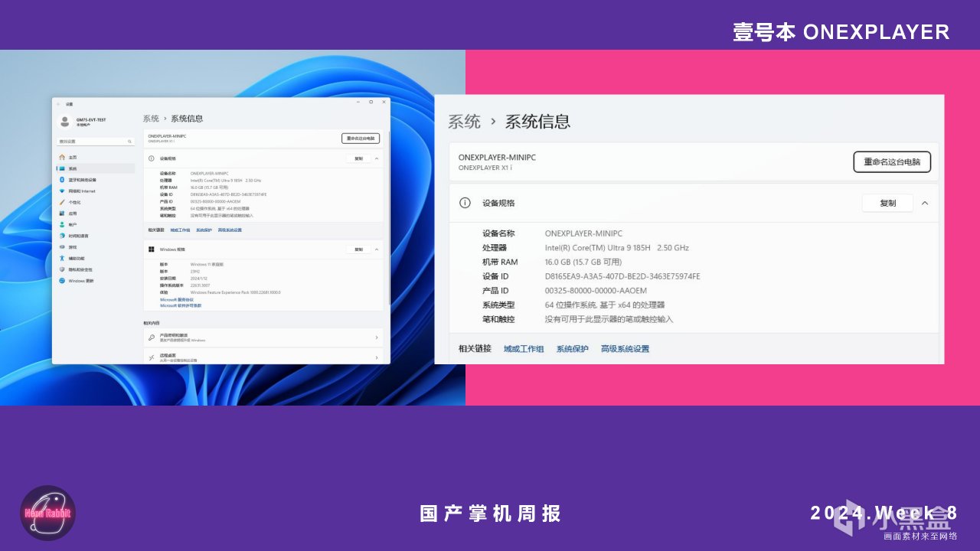Click 重命名这台电脑 in the enlarged view
Image resolution: width=980 pixels, height=551 pixels.
click(x=892, y=162)
